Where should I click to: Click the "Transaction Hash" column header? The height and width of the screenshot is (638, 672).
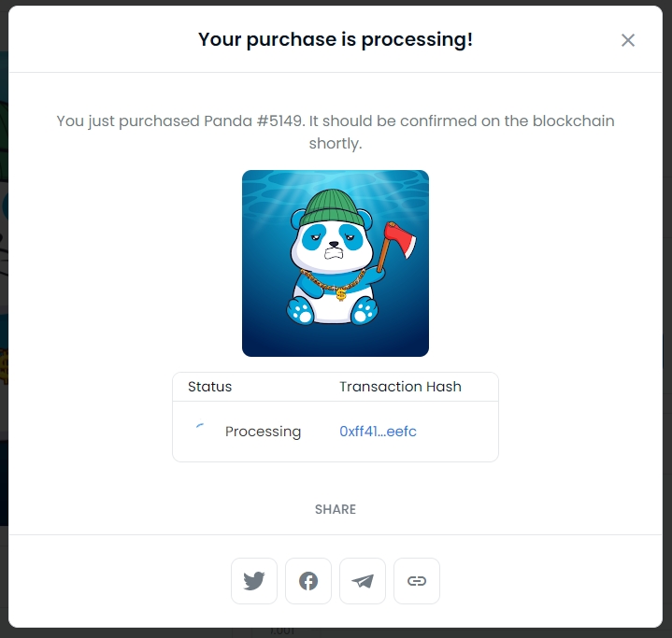tap(400, 387)
